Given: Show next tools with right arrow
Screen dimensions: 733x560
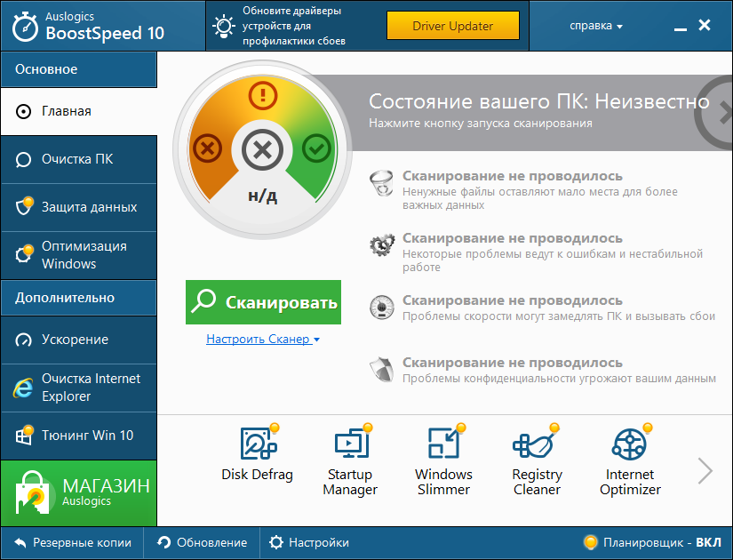Looking at the screenshot, I should [x=705, y=470].
